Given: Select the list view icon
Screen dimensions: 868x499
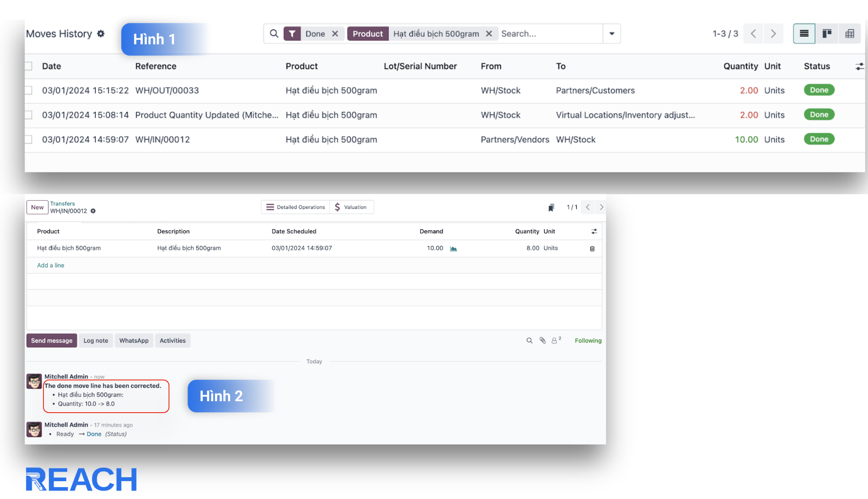Looking at the screenshot, I should point(804,34).
